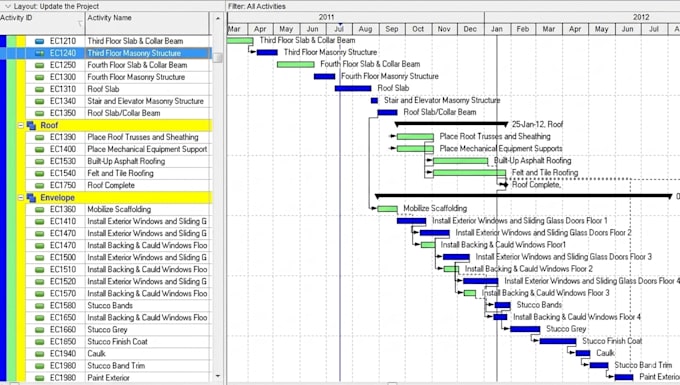Click the Mobilize Scaffolding Gantt bar
Screen dimensions: 680x385
[387, 209]
